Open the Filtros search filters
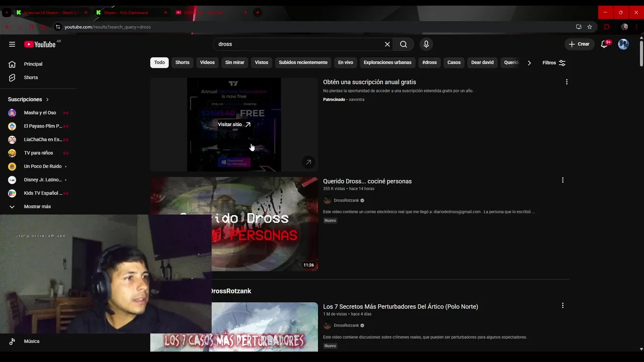 pyautogui.click(x=554, y=63)
